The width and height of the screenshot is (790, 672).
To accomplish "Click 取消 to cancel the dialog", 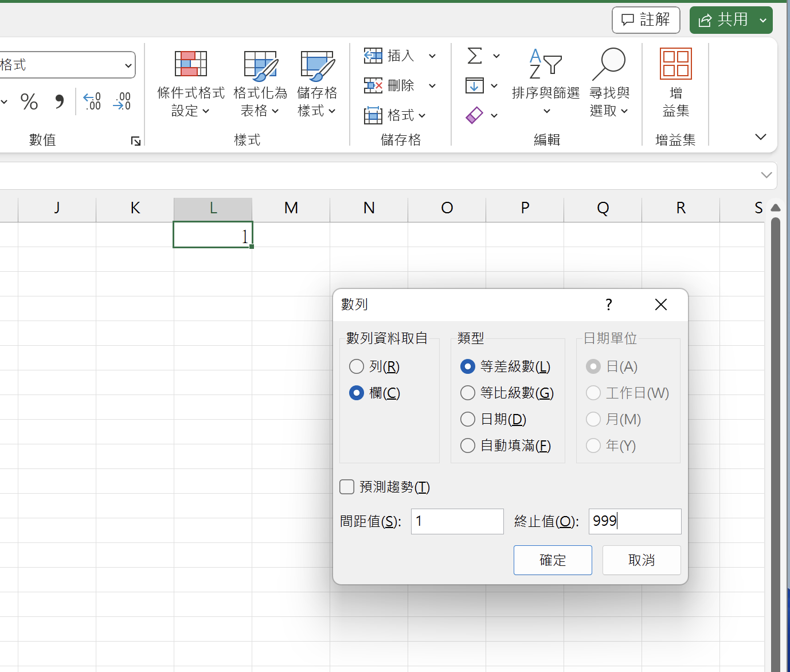I will click(642, 560).
